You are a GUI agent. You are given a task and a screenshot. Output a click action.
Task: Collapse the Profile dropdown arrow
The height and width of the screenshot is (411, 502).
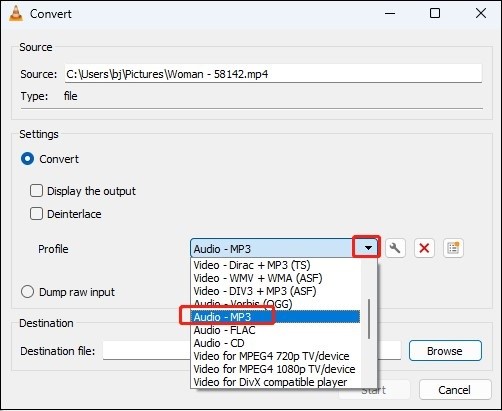click(368, 248)
